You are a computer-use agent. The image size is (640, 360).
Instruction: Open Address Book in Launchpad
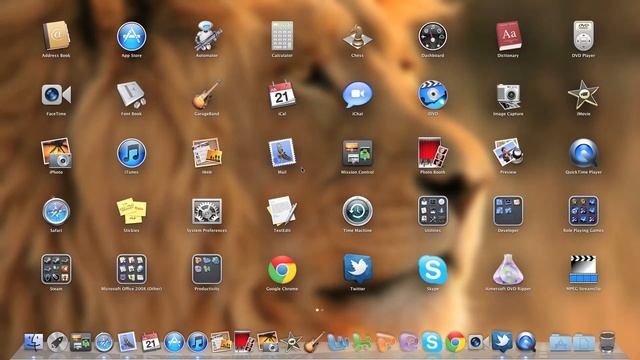(56, 36)
